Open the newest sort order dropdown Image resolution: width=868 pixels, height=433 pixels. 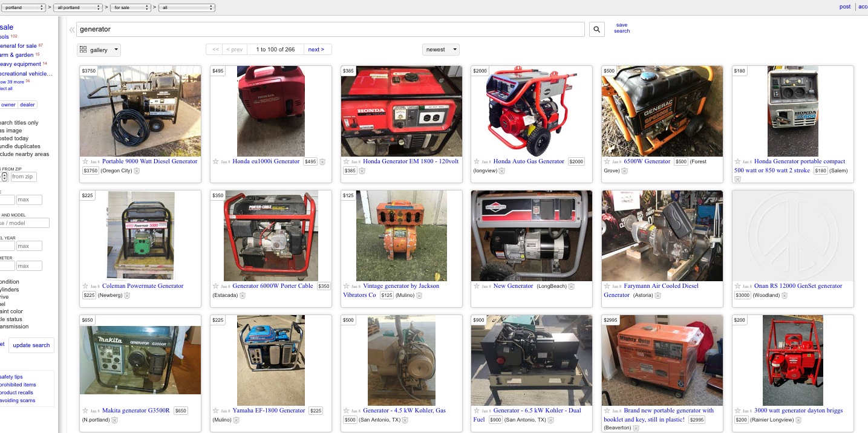coord(440,50)
